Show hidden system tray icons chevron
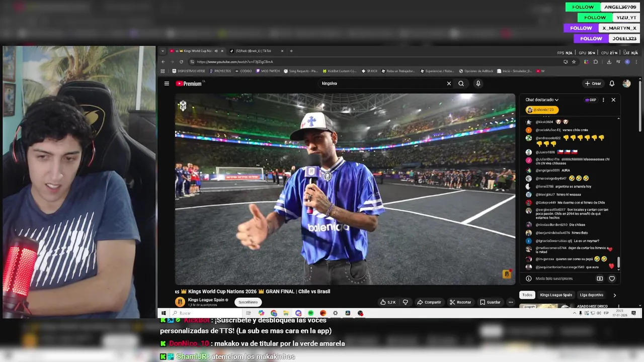 coord(575,313)
